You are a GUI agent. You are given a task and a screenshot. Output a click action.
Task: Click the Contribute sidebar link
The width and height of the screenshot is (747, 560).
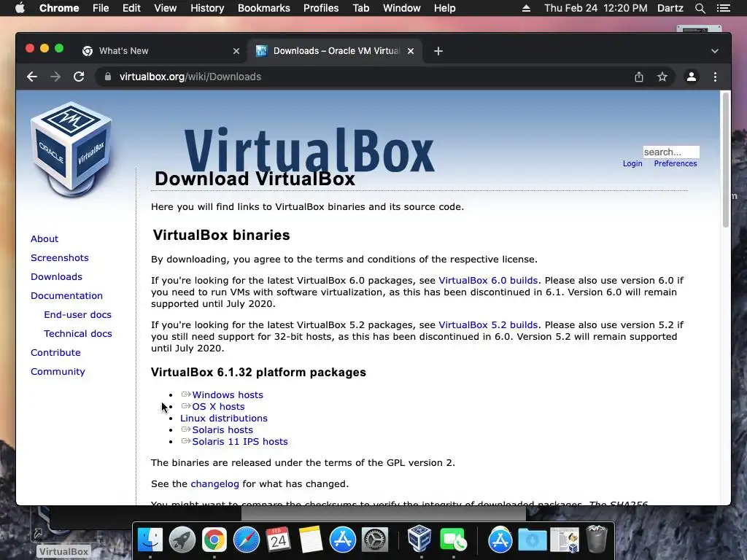pyautogui.click(x=55, y=353)
